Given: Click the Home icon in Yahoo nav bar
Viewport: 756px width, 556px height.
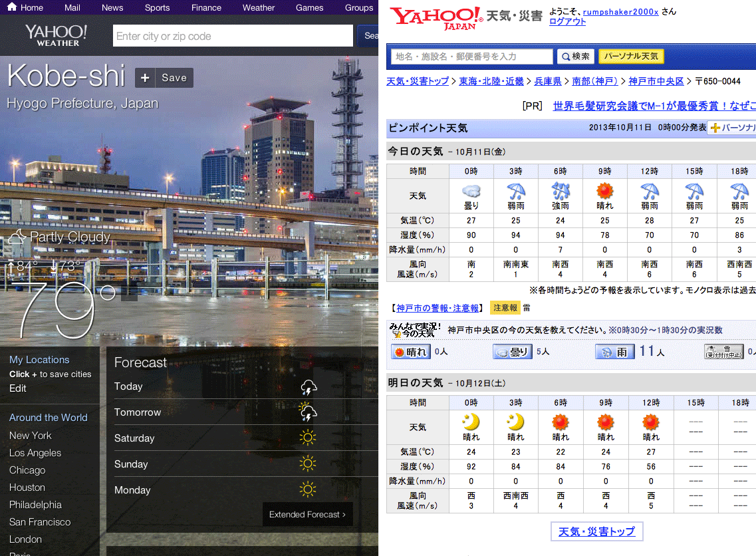Looking at the screenshot, I should [x=12, y=7].
